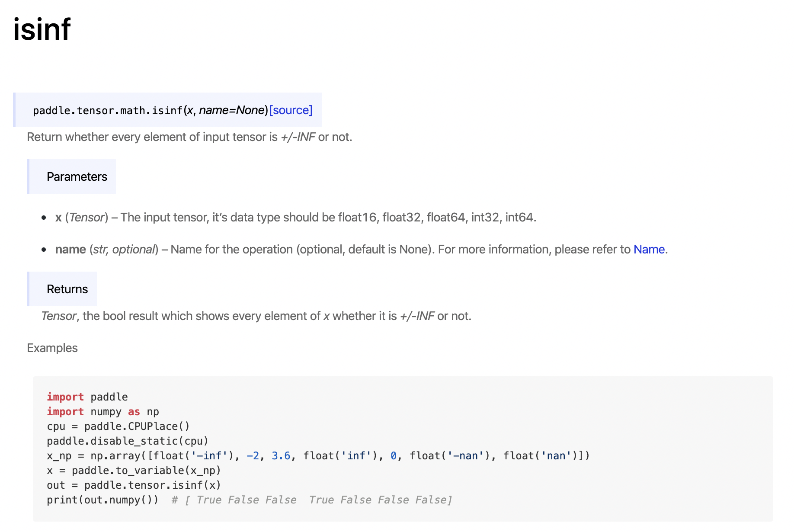Image resolution: width=794 pixels, height=532 pixels.
Task: Click the x_np = np.array code line
Action: pos(318,456)
